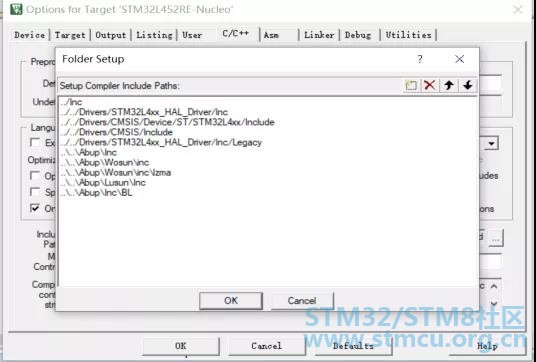The image size is (536, 362).
Task: Switch to the Listing tab
Action: (154, 35)
